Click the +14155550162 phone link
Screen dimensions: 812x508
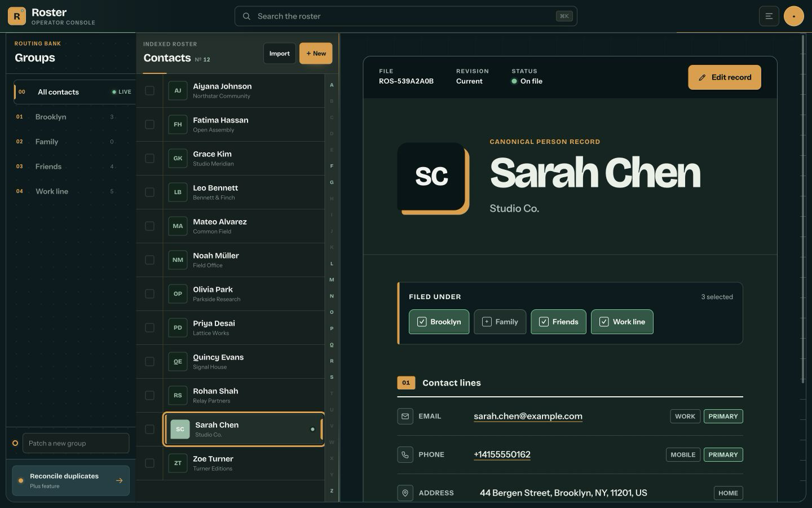(x=502, y=455)
